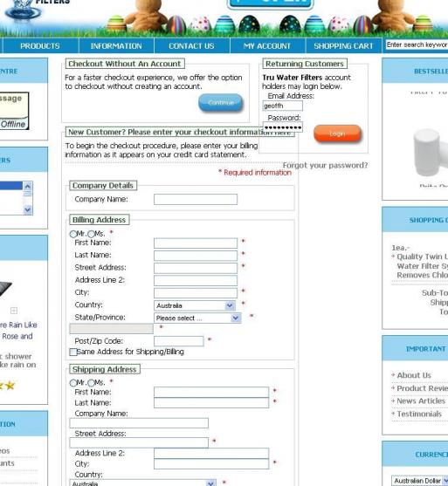The height and width of the screenshot is (486, 448).
Task: Go to SHOPPING CART in navigation bar
Action: 343,46
